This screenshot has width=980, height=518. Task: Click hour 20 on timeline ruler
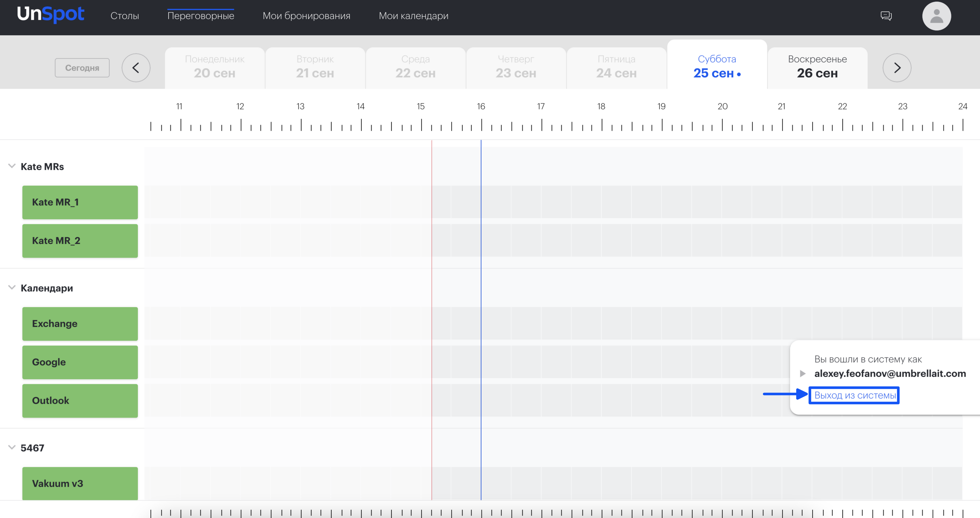(x=722, y=106)
